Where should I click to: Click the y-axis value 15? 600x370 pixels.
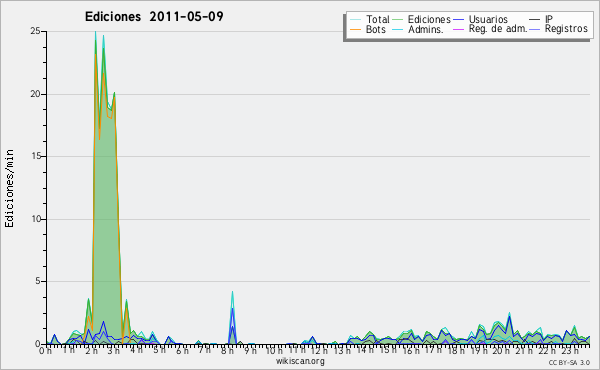[x=36, y=156]
